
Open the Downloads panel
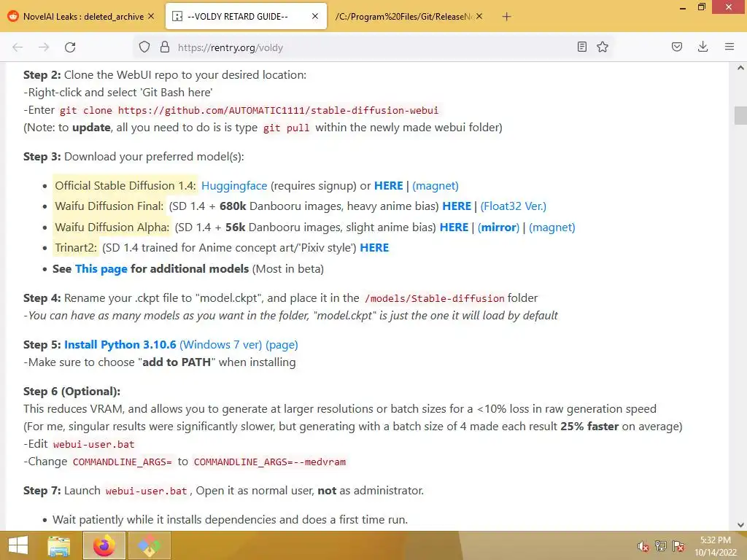click(703, 47)
